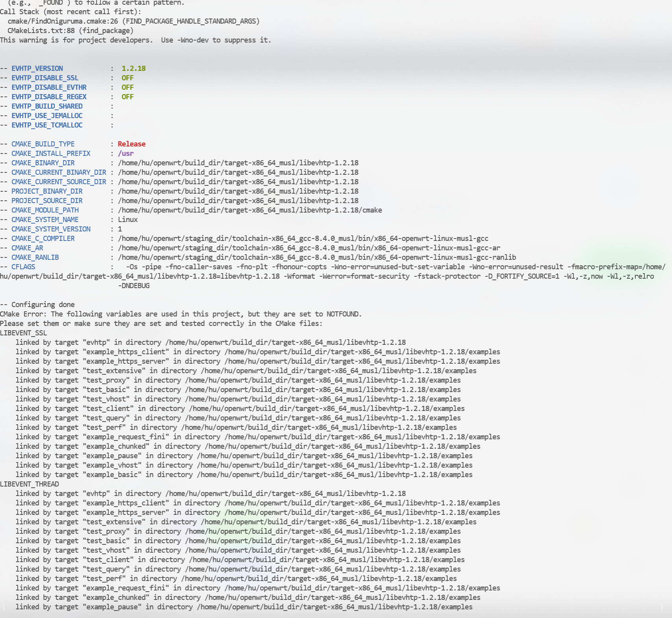The width and height of the screenshot is (672, 618).
Task: Select the module path ending in /cmake
Action: click(x=250, y=210)
